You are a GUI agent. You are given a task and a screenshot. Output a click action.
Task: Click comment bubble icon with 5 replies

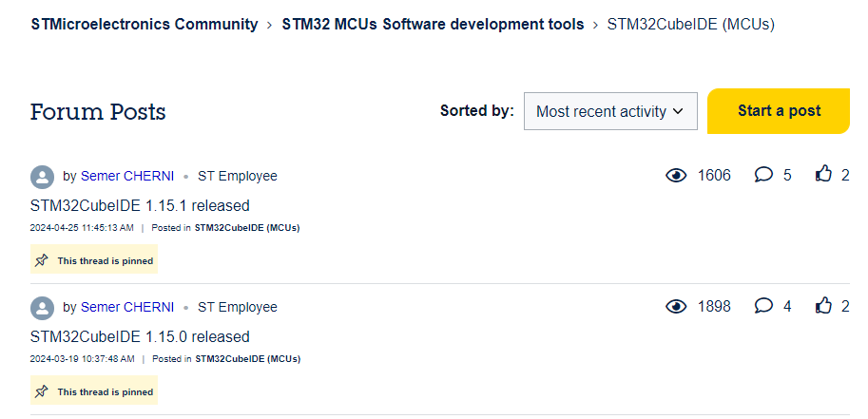(764, 175)
